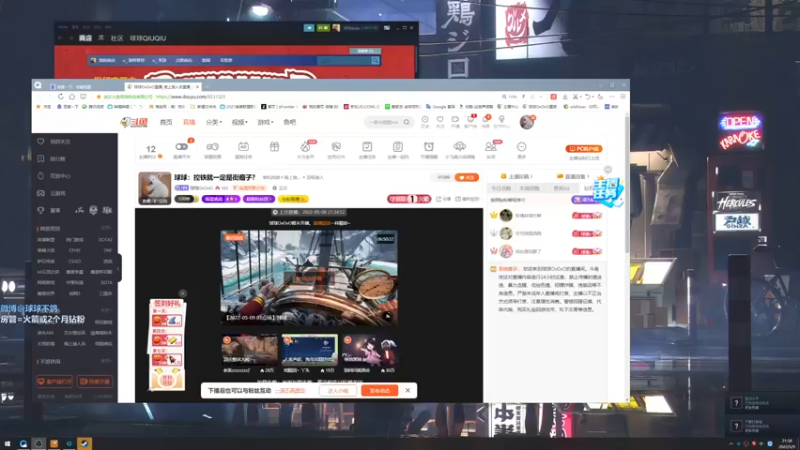The image size is (800, 450).
Task: Open the gift box icon in streamer toolbar
Action: 274,147
